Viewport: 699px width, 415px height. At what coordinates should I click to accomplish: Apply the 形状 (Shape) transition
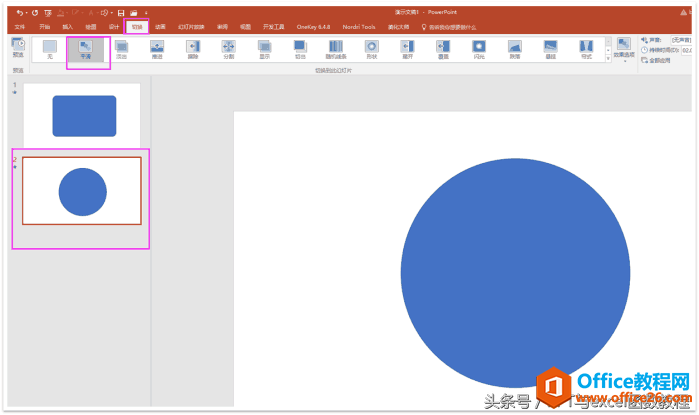click(372, 49)
